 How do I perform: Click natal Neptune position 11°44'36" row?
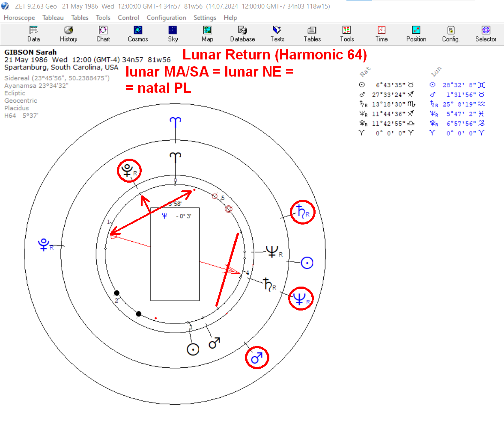386,114
